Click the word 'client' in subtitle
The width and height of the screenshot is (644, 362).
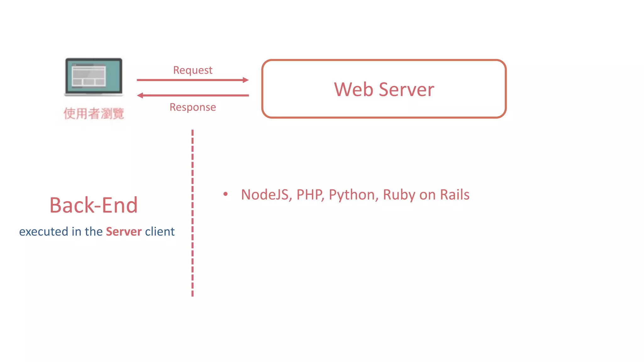[x=160, y=232]
